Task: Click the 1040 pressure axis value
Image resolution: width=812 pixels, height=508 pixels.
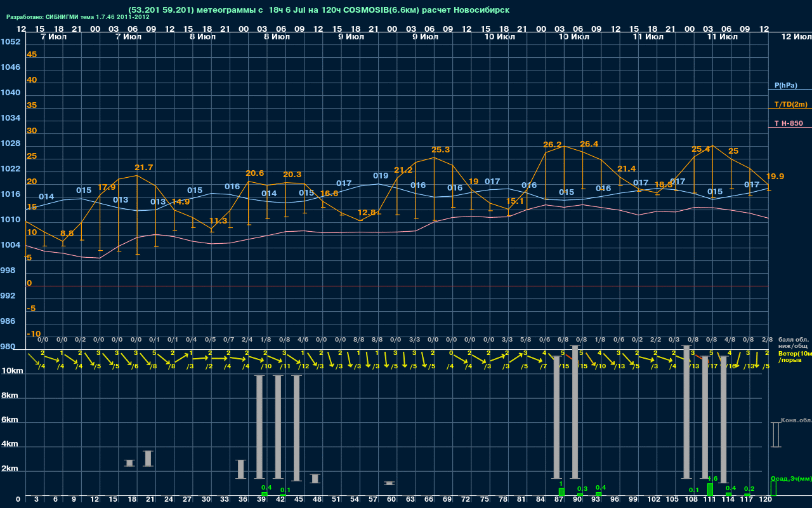Action: click(10, 93)
